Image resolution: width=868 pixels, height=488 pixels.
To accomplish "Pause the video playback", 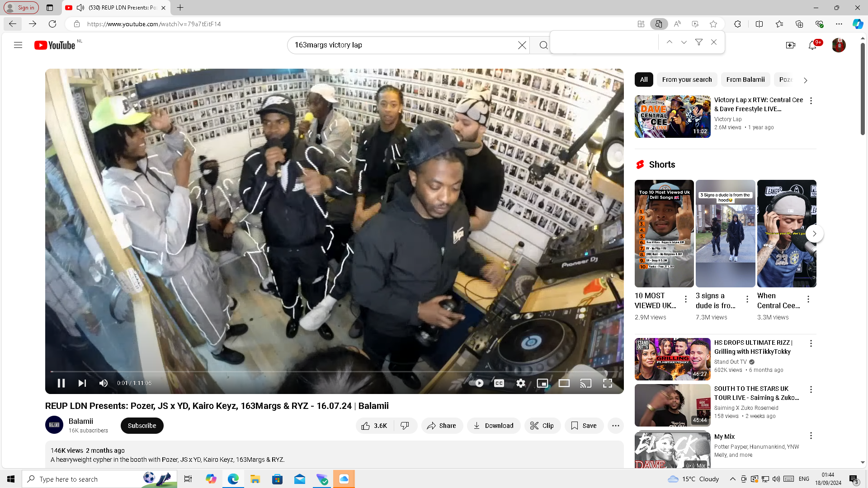I will [61, 383].
